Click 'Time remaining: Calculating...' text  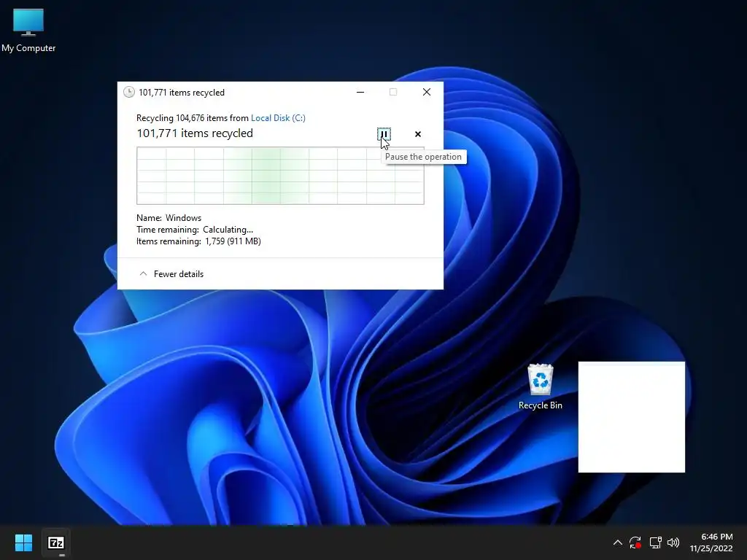coord(195,230)
